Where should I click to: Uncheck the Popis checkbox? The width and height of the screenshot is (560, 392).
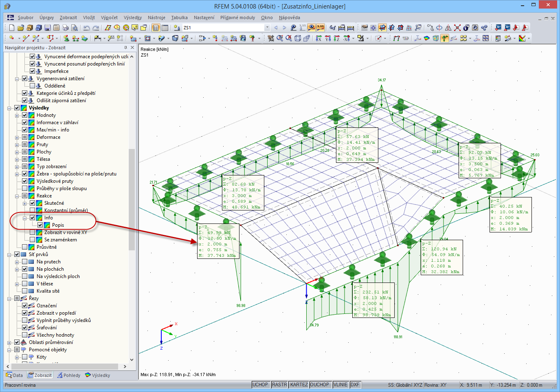click(40, 225)
